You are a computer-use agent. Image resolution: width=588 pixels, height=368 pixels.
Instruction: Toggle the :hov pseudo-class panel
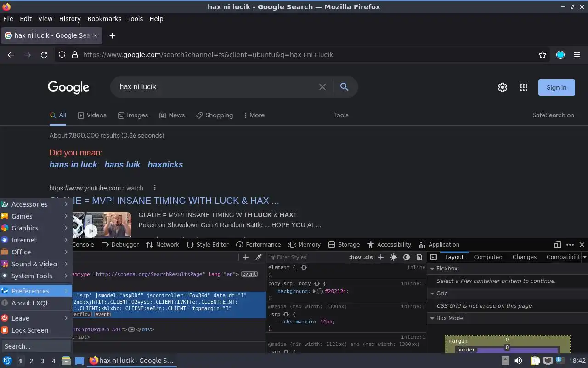[x=355, y=257]
